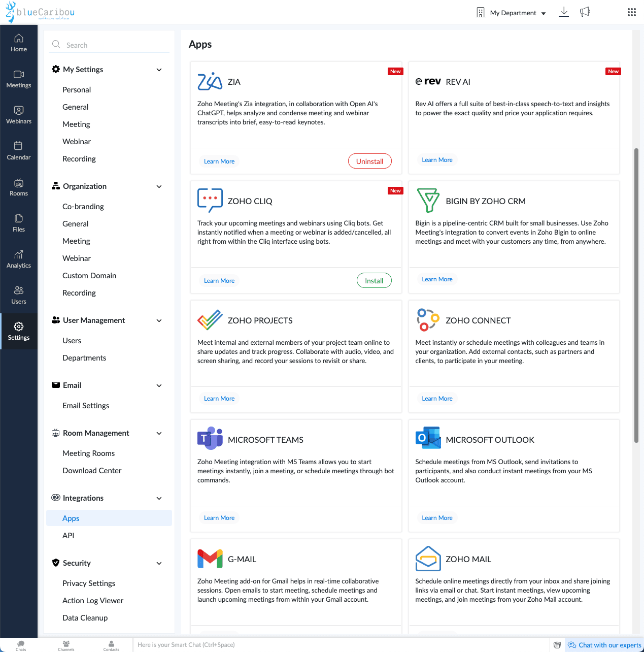Select the Settings gear in sidebar
Viewport: 644px width, 652px height.
click(19, 331)
